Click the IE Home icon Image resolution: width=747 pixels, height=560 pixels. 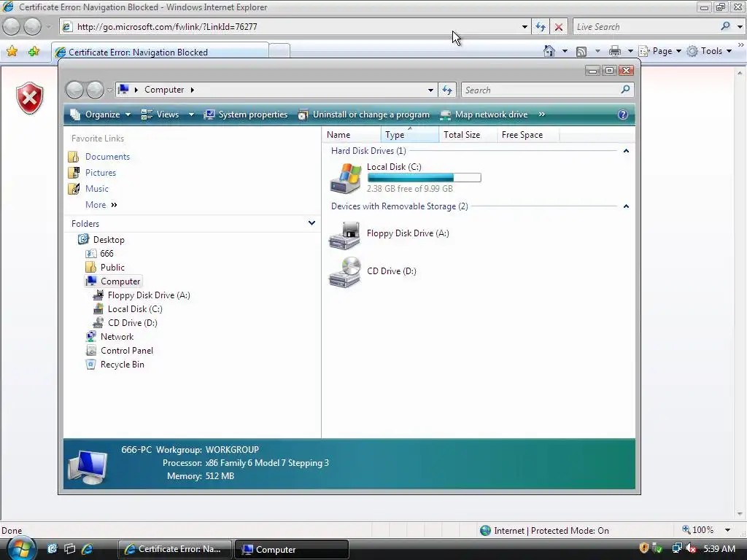[549, 51]
